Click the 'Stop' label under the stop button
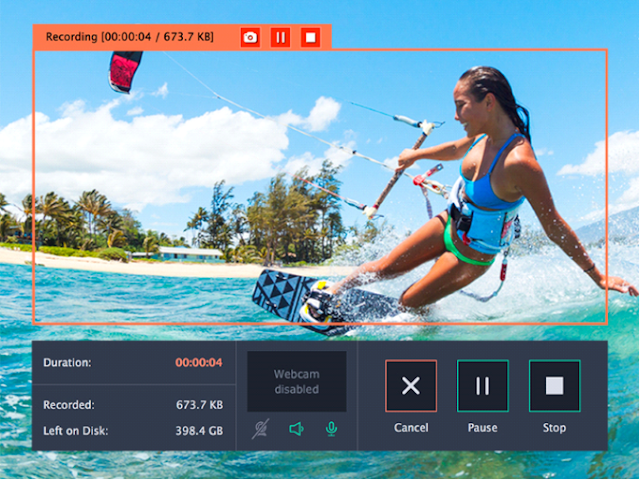Viewport: 640px width, 480px height. click(x=554, y=428)
